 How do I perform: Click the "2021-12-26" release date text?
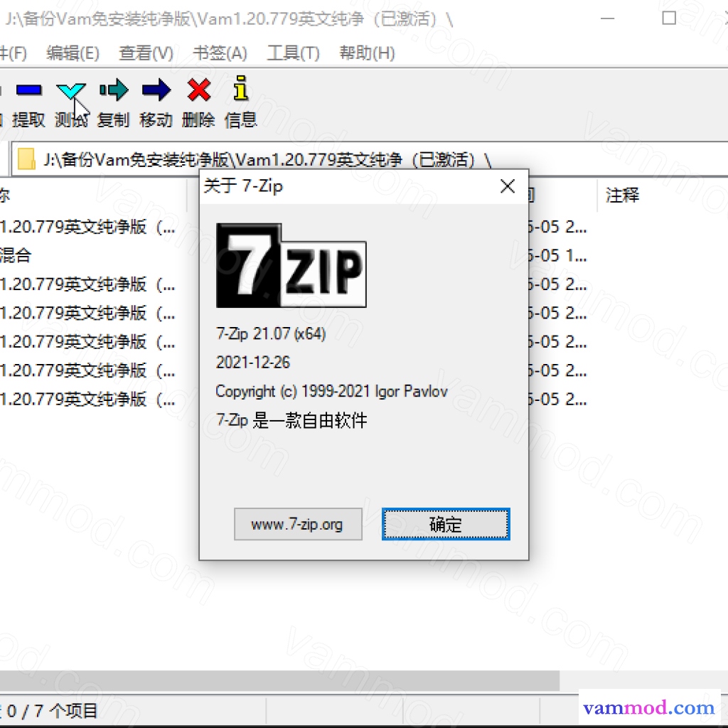point(253,363)
